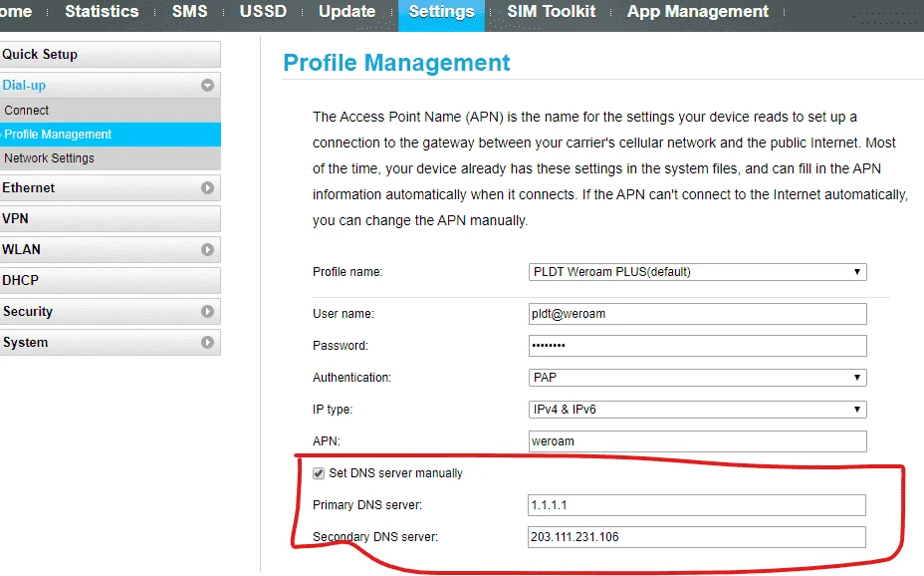
Task: Open the Authentication dropdown showing PAP
Action: (698, 378)
